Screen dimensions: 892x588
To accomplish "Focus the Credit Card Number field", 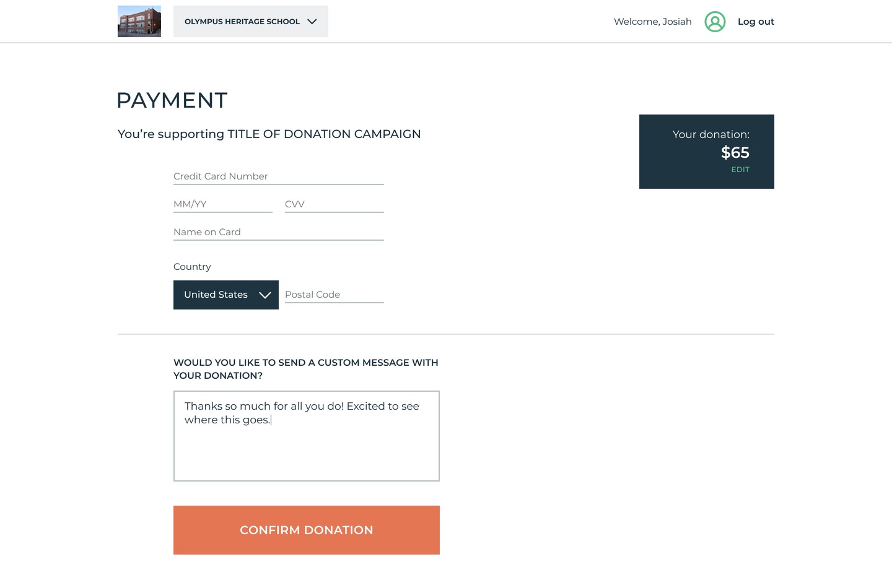I will 279,176.
